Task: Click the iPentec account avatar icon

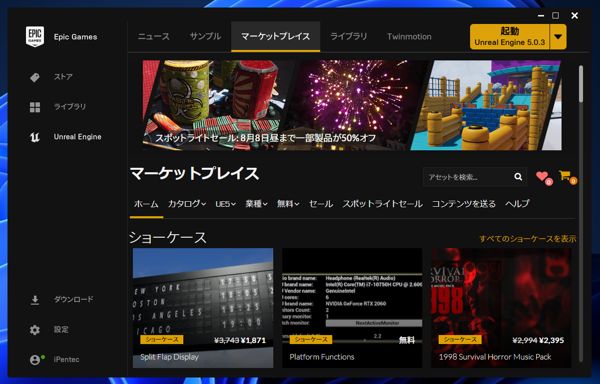Action: pyautogui.click(x=35, y=360)
